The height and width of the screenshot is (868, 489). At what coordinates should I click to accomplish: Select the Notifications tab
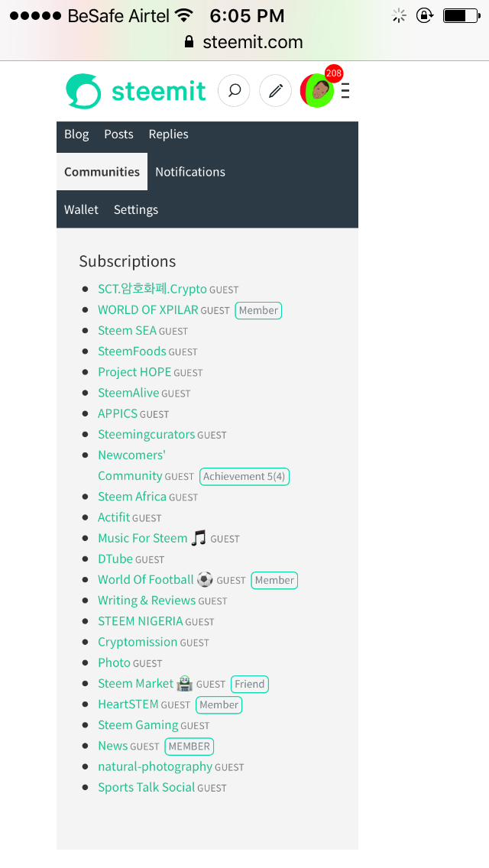[x=190, y=172]
